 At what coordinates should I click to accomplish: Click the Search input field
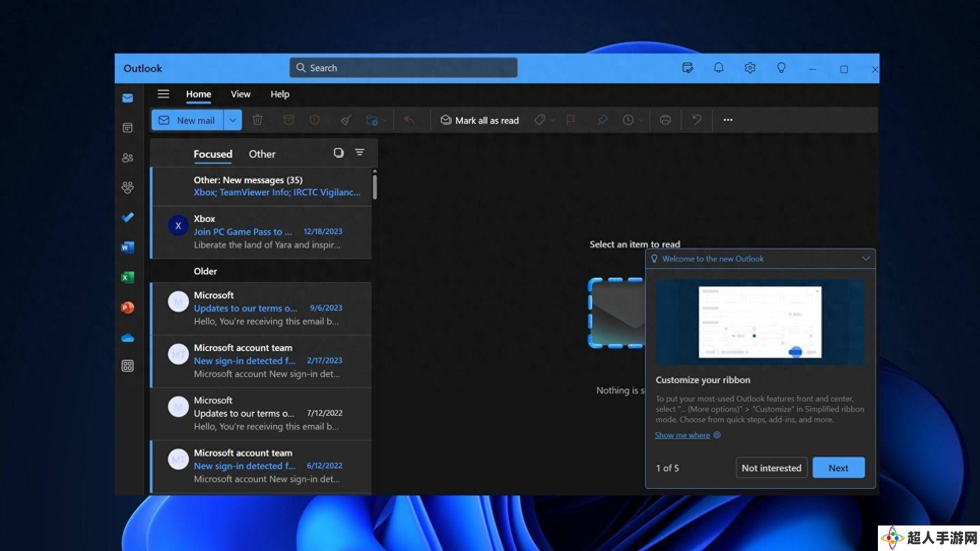(403, 68)
